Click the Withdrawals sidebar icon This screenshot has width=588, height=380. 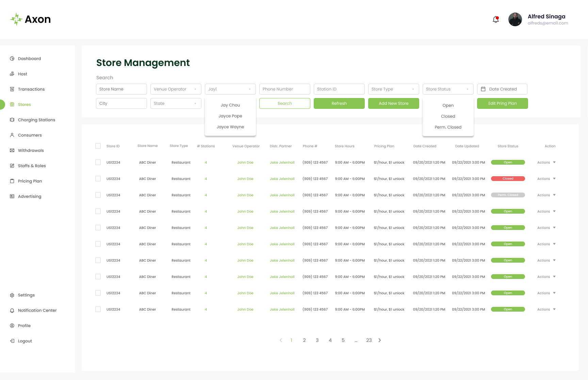[x=12, y=150]
